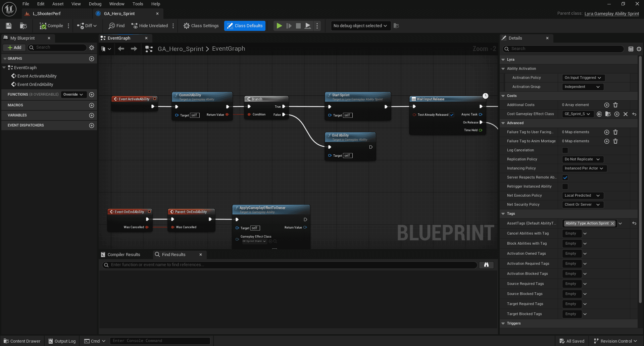Click the frame skip playback button
The image size is (644, 346).
[289, 26]
